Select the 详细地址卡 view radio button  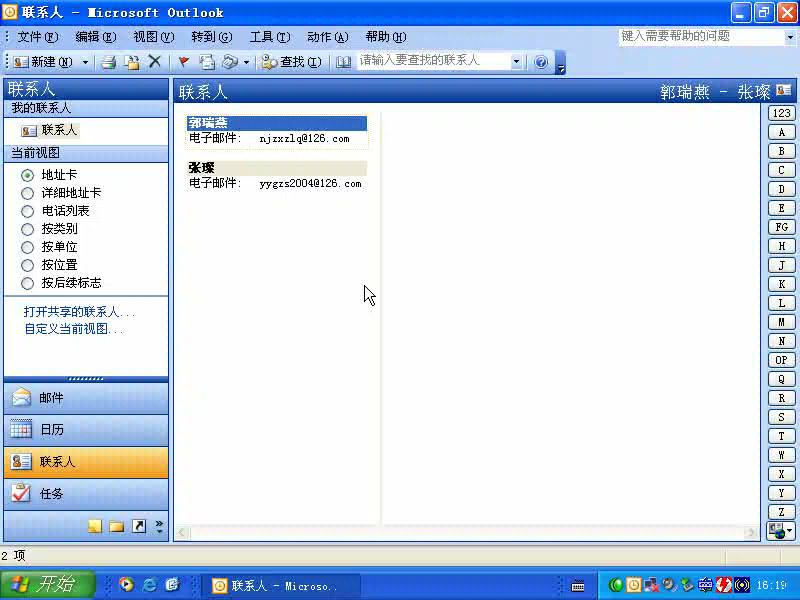point(28,193)
